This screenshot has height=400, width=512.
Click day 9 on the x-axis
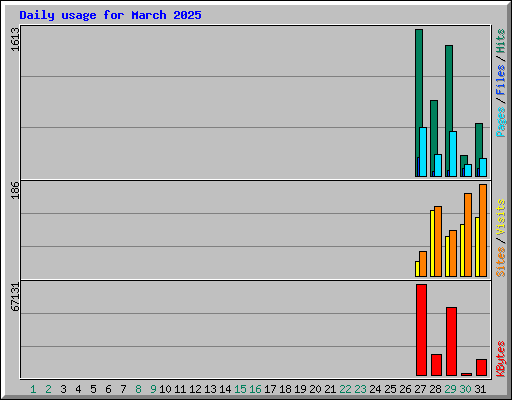tap(153, 389)
